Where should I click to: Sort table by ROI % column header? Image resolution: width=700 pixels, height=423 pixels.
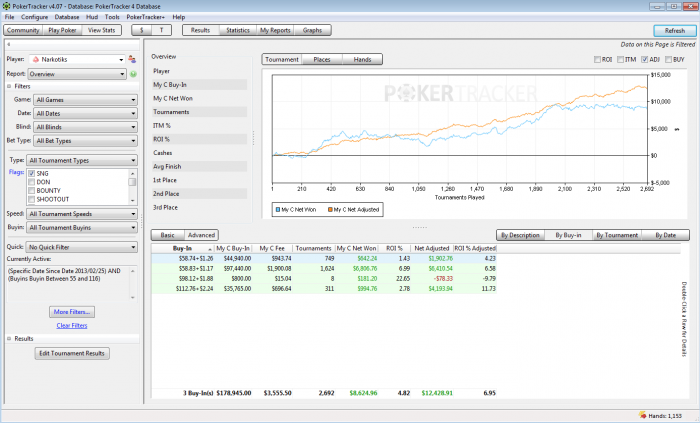pos(394,249)
